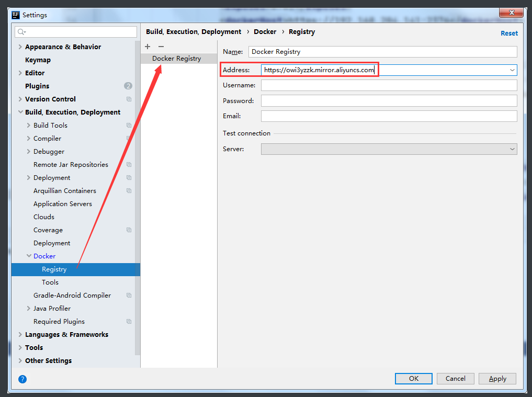
Task: Select Tools under Docker
Action: (x=50, y=282)
